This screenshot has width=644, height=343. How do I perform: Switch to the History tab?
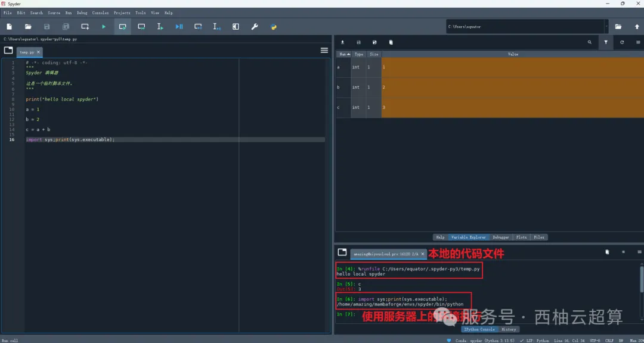tap(509, 329)
